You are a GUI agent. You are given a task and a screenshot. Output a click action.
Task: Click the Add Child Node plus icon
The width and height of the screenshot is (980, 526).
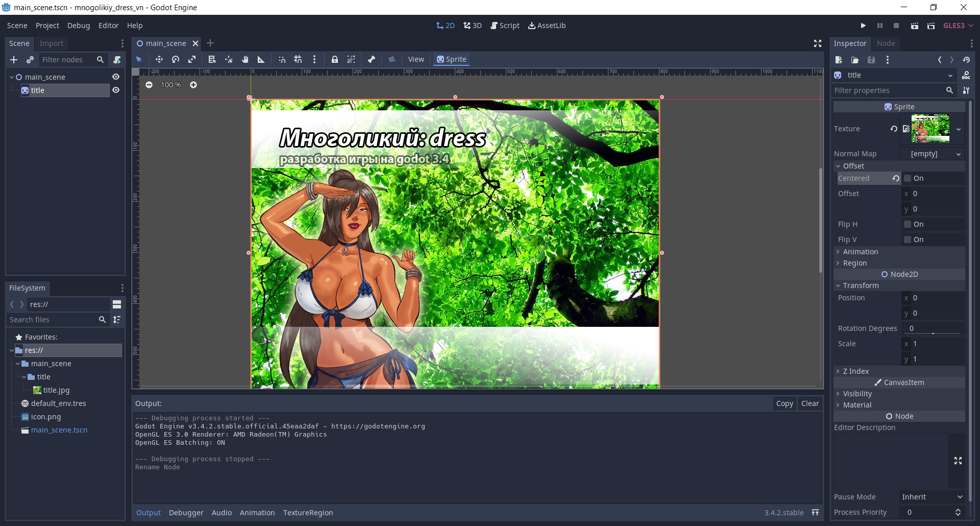(x=14, y=60)
